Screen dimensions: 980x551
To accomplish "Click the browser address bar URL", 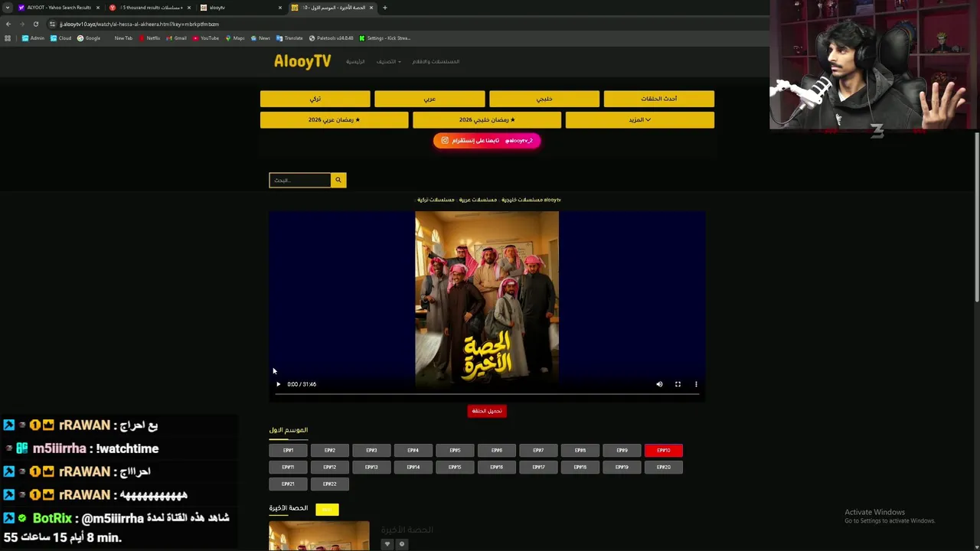I will [x=139, y=24].
